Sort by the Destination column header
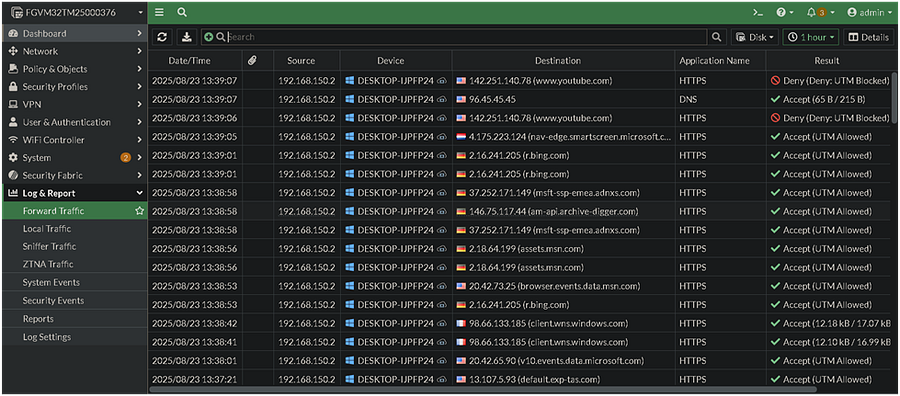This screenshot has height=396, width=900. pos(563,61)
